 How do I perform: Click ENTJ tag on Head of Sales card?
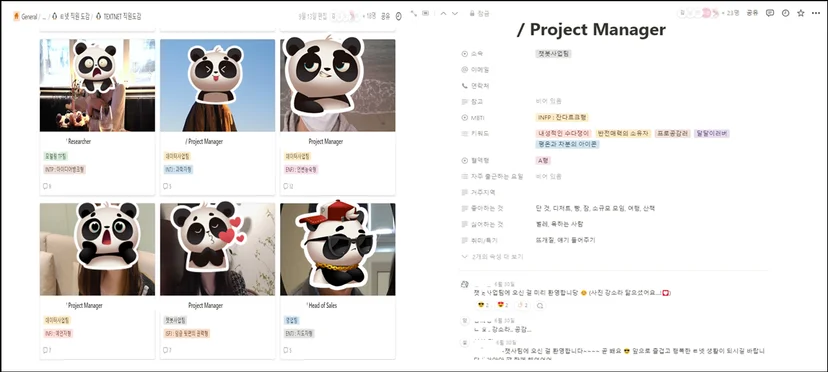coord(299,333)
